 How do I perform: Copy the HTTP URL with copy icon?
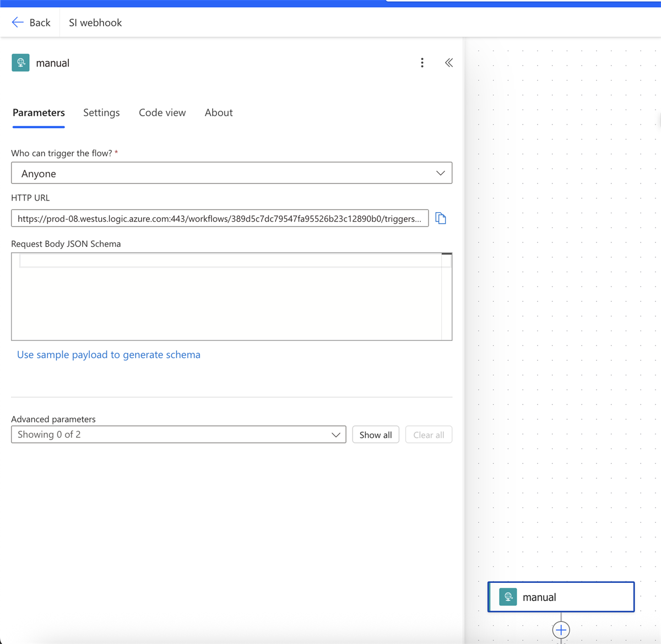[x=441, y=219]
